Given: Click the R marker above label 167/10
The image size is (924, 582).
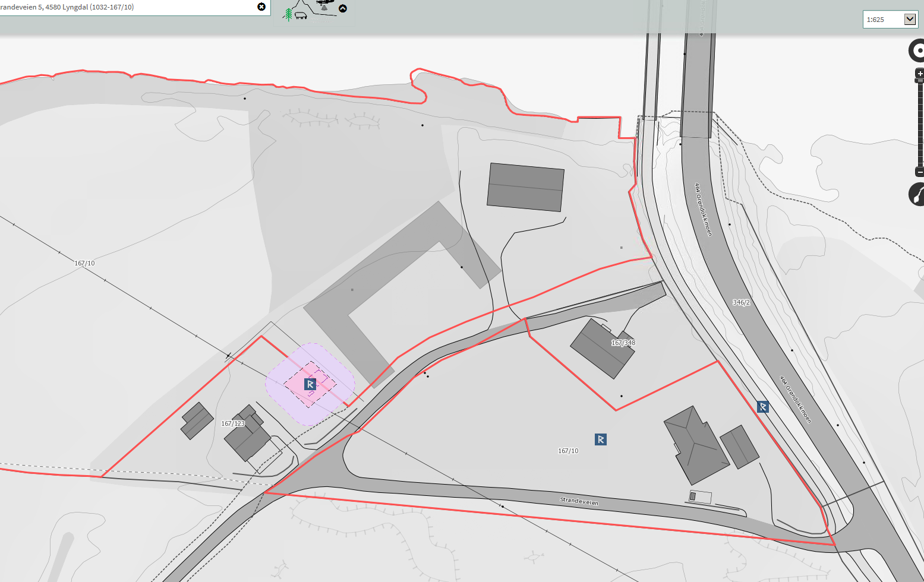Looking at the screenshot, I should click(601, 439).
